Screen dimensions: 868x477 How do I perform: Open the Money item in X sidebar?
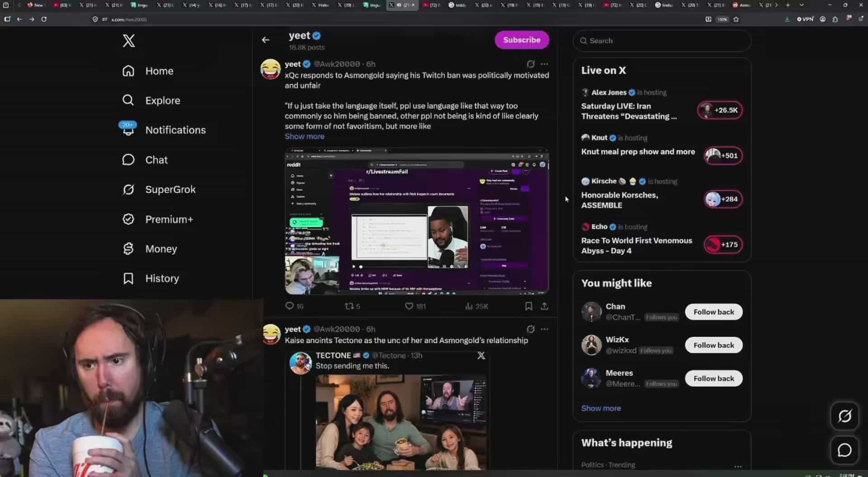pyautogui.click(x=150, y=249)
